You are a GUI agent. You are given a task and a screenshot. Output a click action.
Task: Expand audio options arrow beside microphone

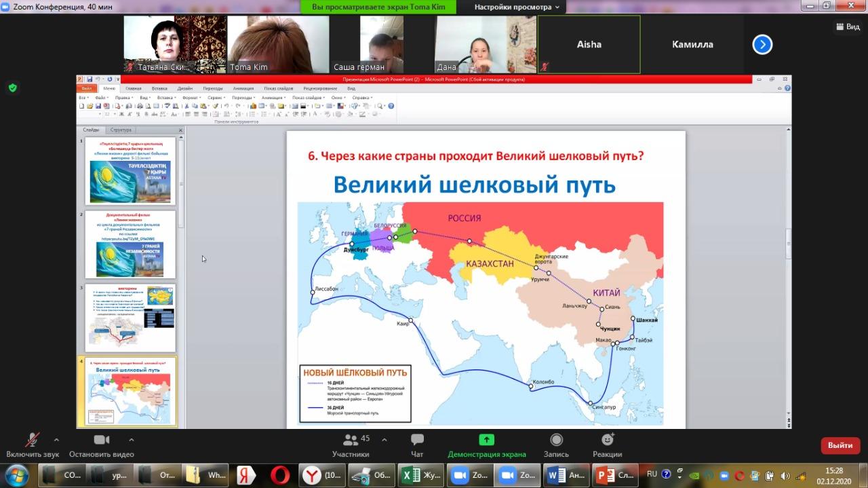(56, 439)
